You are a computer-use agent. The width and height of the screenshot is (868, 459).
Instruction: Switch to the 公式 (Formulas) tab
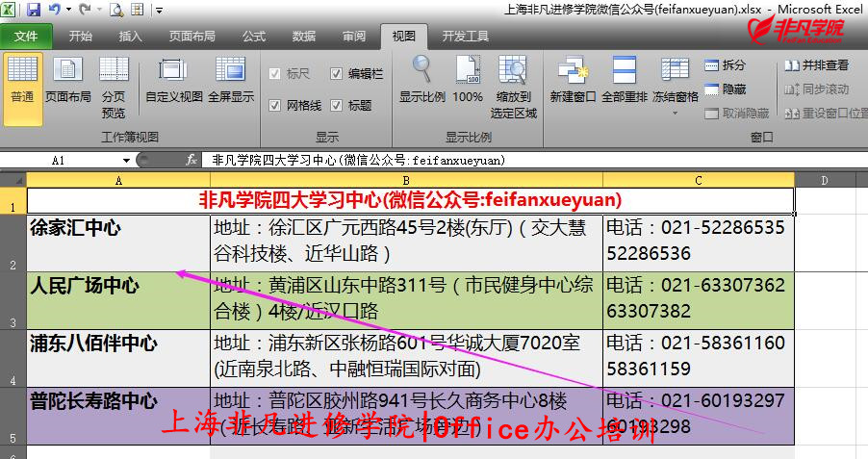click(x=254, y=37)
